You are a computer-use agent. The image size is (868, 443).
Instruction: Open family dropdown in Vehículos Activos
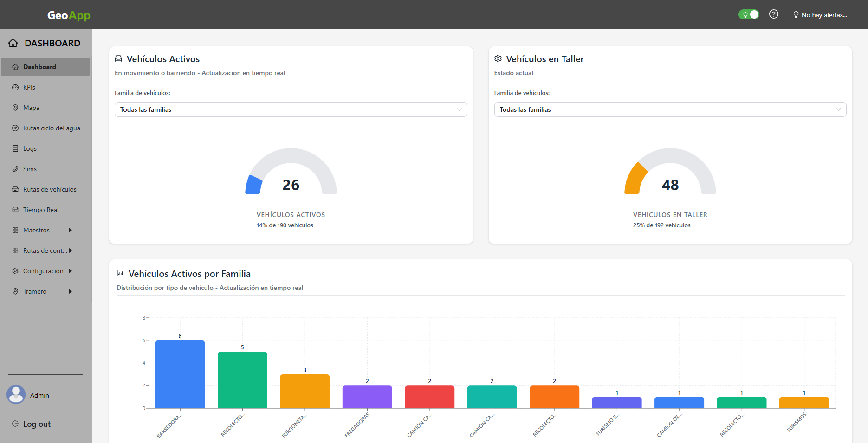tap(291, 109)
